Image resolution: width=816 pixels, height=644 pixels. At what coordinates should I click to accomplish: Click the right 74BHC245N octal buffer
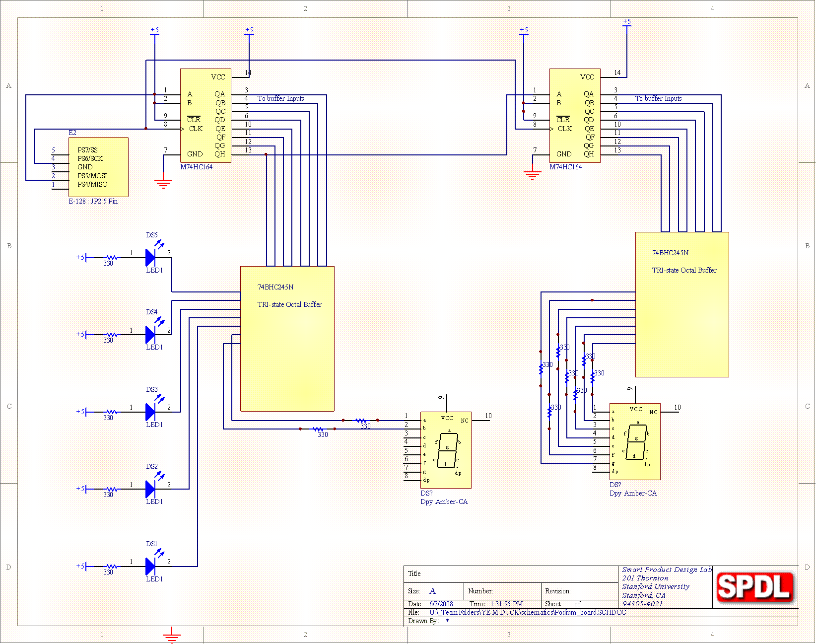pyautogui.click(x=682, y=304)
